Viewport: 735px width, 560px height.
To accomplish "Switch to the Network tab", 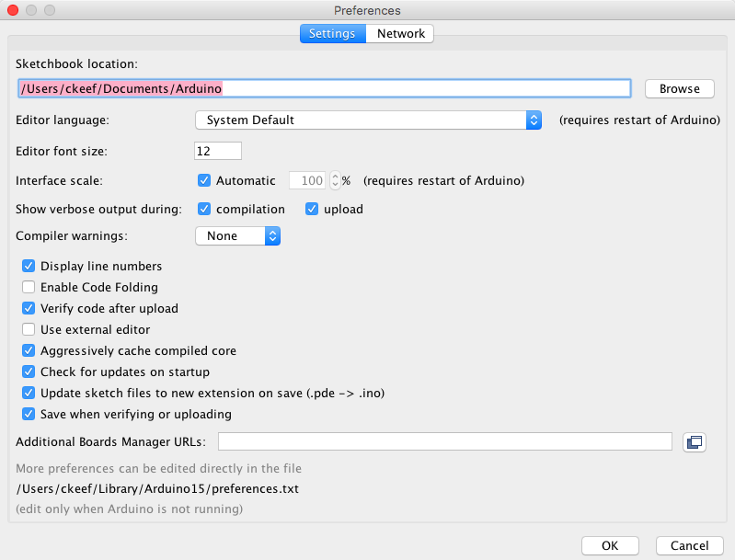I will pyautogui.click(x=401, y=34).
